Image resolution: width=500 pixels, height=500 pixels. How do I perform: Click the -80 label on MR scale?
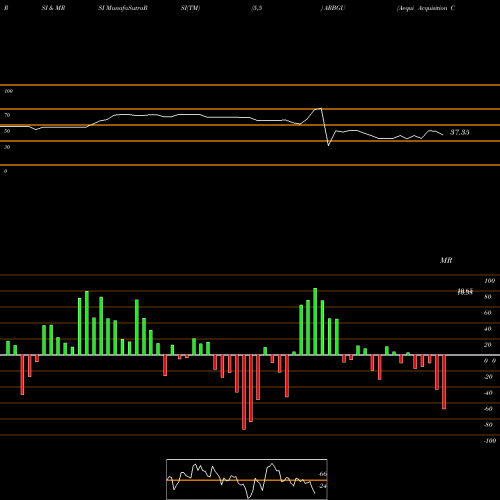[x=488, y=425]
